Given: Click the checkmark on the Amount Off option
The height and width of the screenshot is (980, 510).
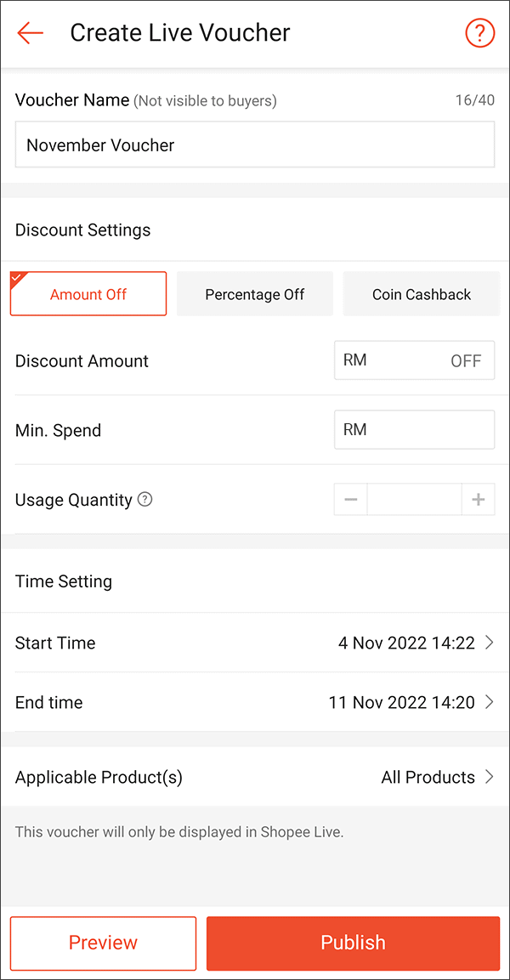Looking at the screenshot, I should coord(17,275).
